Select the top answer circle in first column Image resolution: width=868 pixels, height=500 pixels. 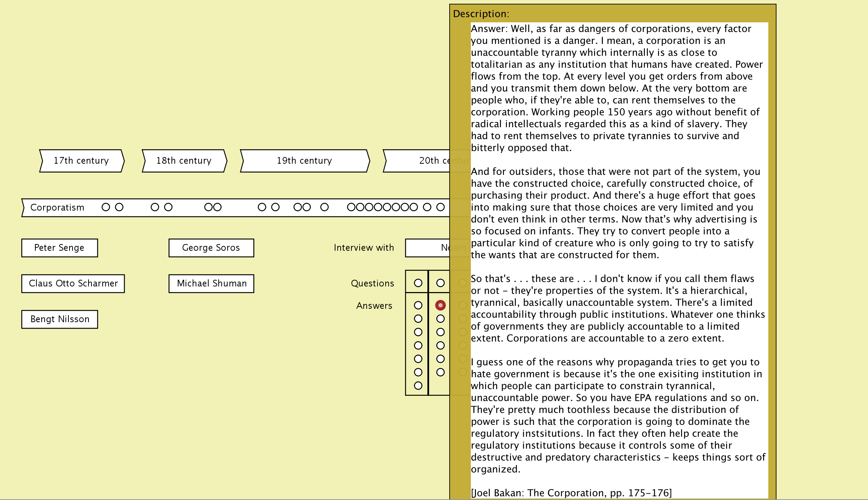418,305
